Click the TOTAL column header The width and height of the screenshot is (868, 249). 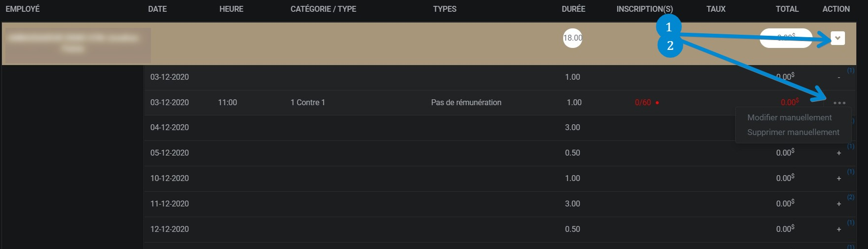click(787, 9)
